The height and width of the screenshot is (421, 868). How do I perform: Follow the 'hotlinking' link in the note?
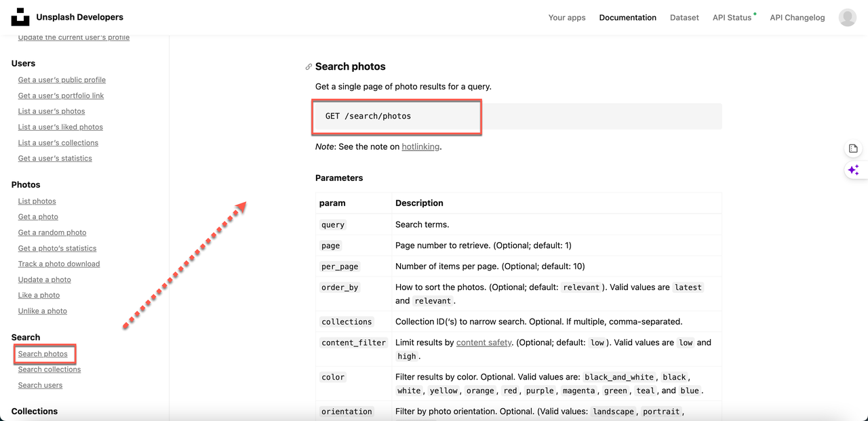pos(420,146)
